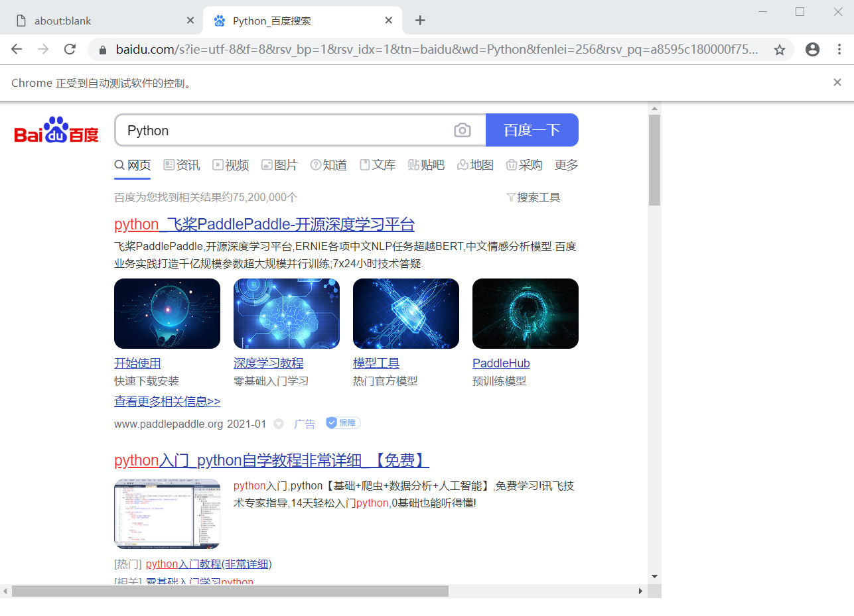Switch to the 文库 tab
The height and width of the screenshot is (616, 854).
click(x=378, y=164)
